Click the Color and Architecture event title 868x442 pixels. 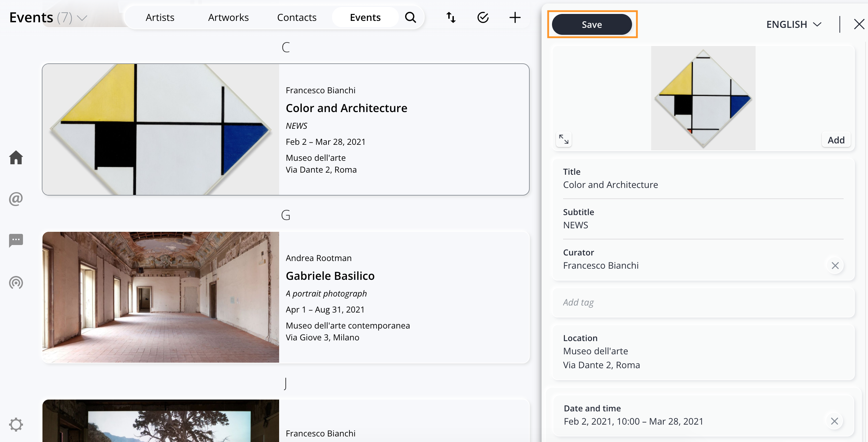click(x=346, y=108)
